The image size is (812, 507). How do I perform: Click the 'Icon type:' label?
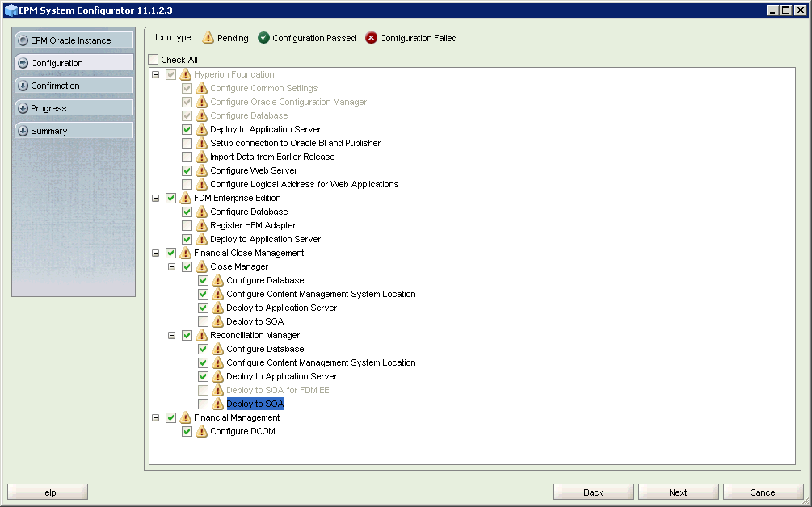(x=174, y=38)
